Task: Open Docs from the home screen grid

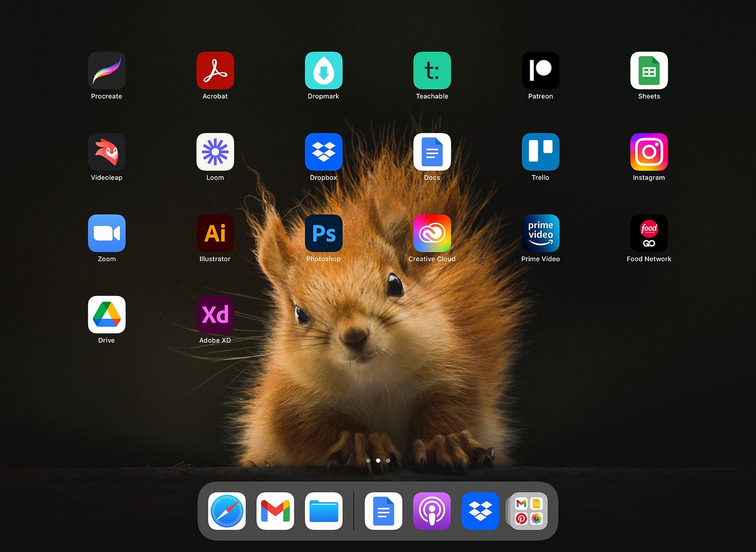Action: (x=432, y=152)
